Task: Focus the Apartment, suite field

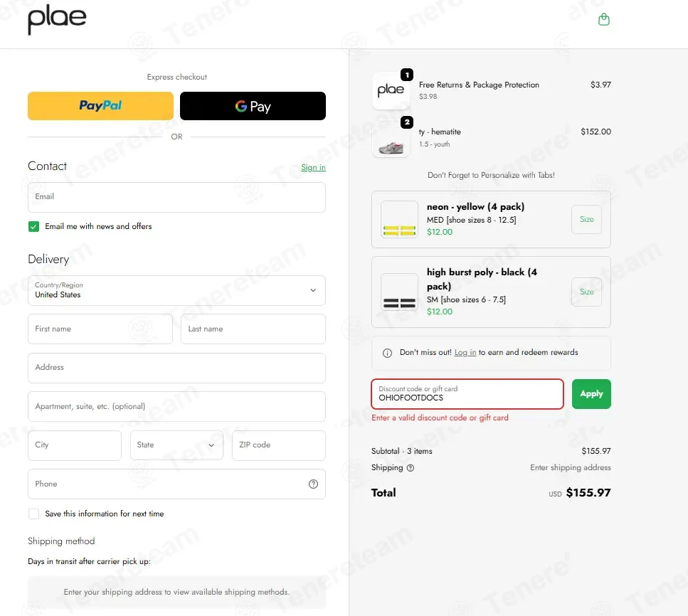Action: [x=176, y=407]
